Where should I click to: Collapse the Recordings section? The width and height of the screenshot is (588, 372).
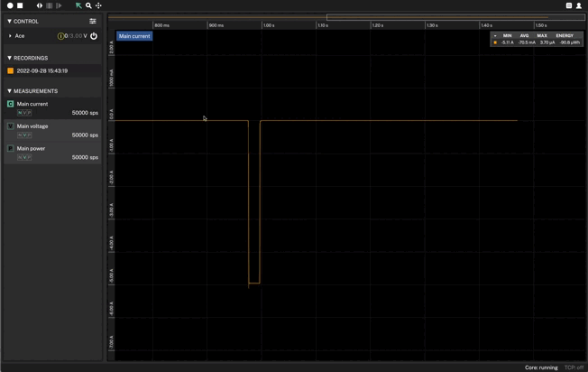point(9,58)
